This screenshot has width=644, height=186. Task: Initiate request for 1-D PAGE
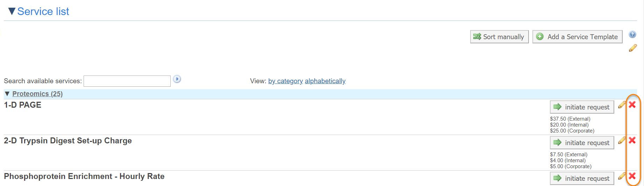coord(582,107)
